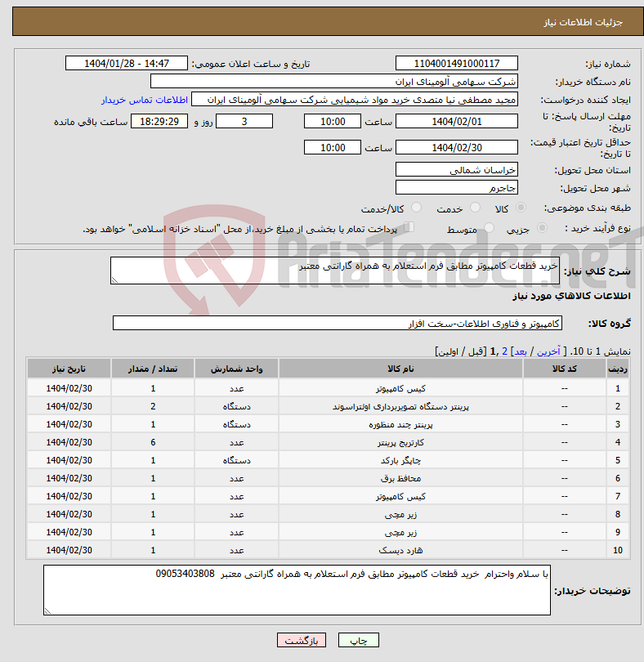This screenshot has height=662, width=644.
Task: Toggle the Islamic treasury payment checkbox
Action: (x=409, y=227)
